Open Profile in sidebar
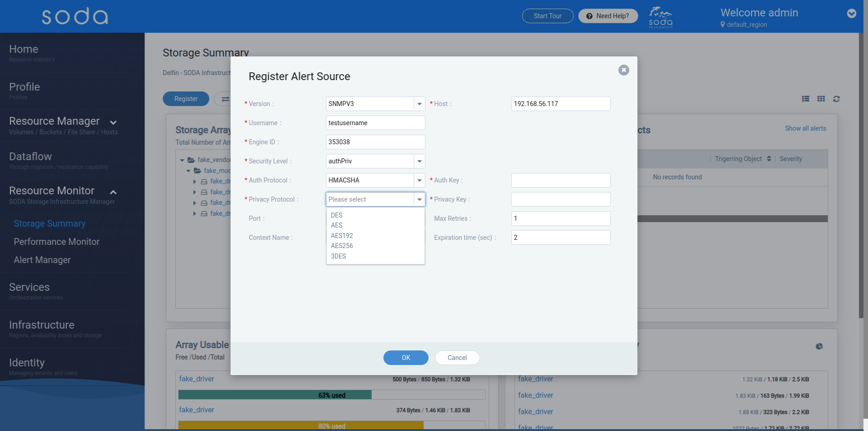Viewport: 868px width, 431px height. click(x=25, y=87)
